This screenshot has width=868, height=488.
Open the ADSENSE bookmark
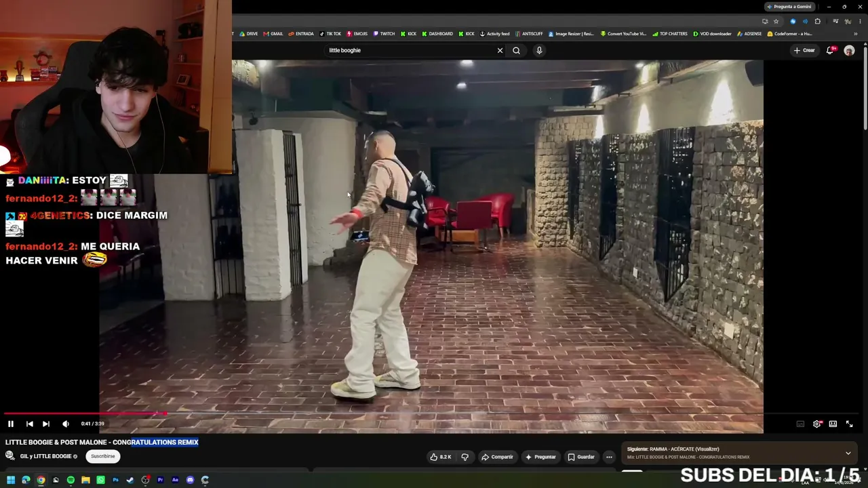tap(749, 34)
